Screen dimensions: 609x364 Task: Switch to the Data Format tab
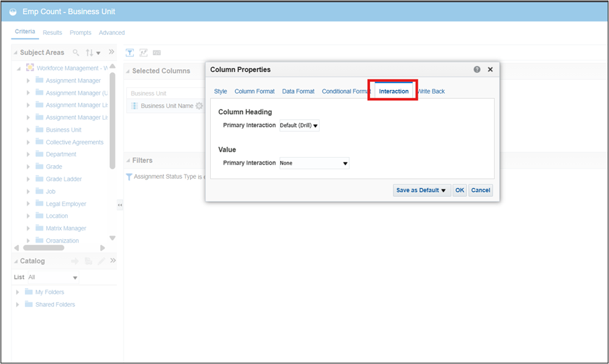pos(298,91)
